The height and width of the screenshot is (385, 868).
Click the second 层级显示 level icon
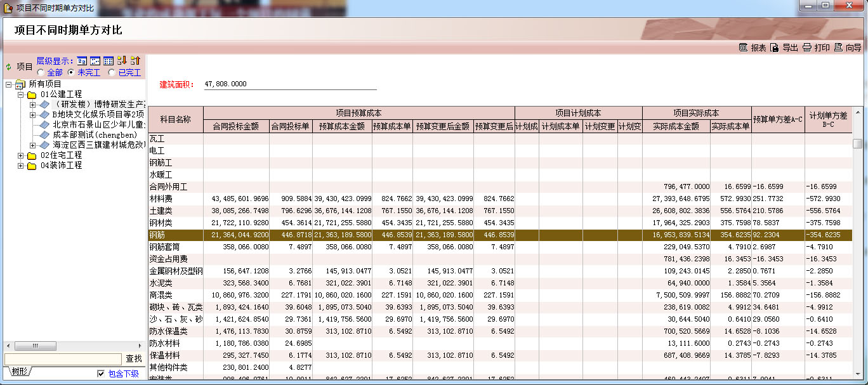click(x=95, y=61)
